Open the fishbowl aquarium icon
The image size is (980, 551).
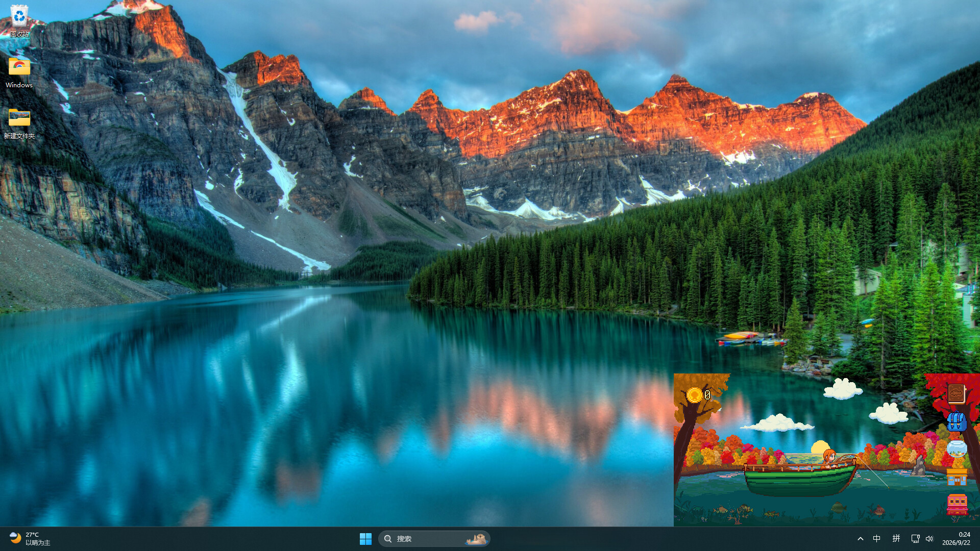tap(957, 449)
